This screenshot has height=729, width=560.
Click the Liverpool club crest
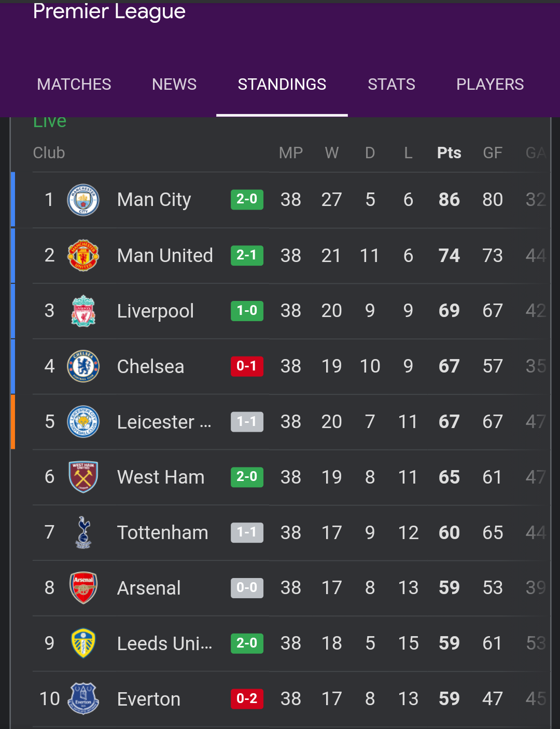(83, 311)
